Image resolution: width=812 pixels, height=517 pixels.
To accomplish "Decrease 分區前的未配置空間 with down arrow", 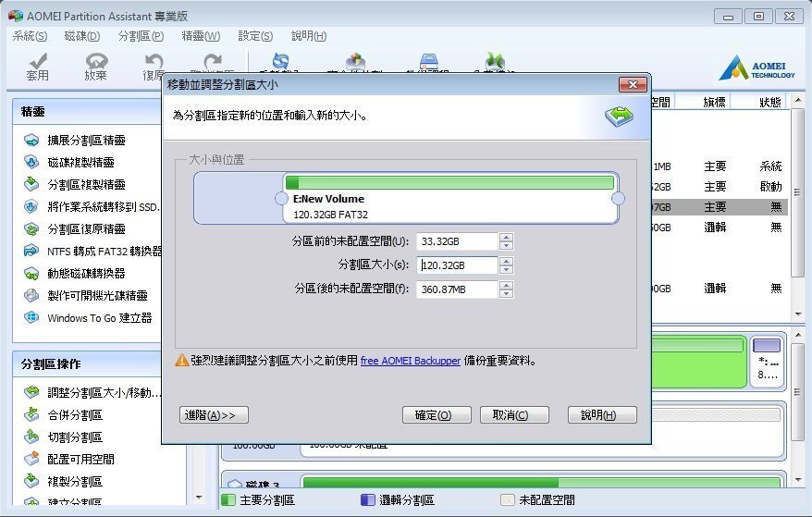I will tap(507, 245).
